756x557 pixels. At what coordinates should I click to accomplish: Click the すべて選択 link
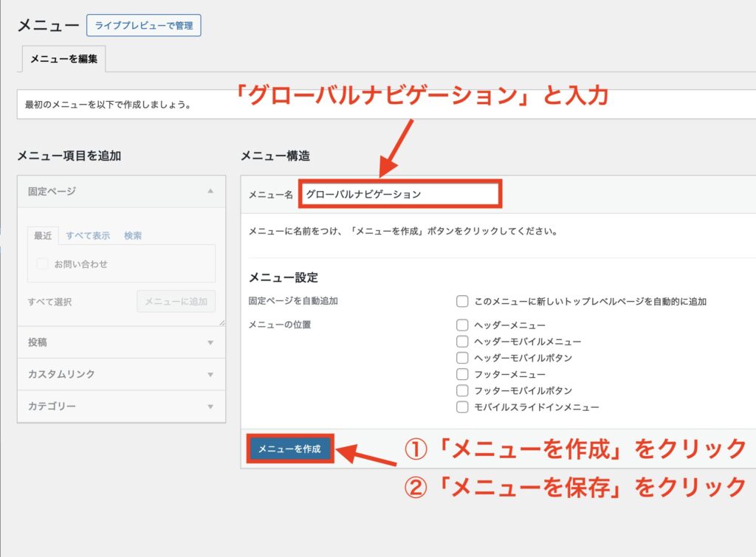click(x=49, y=302)
